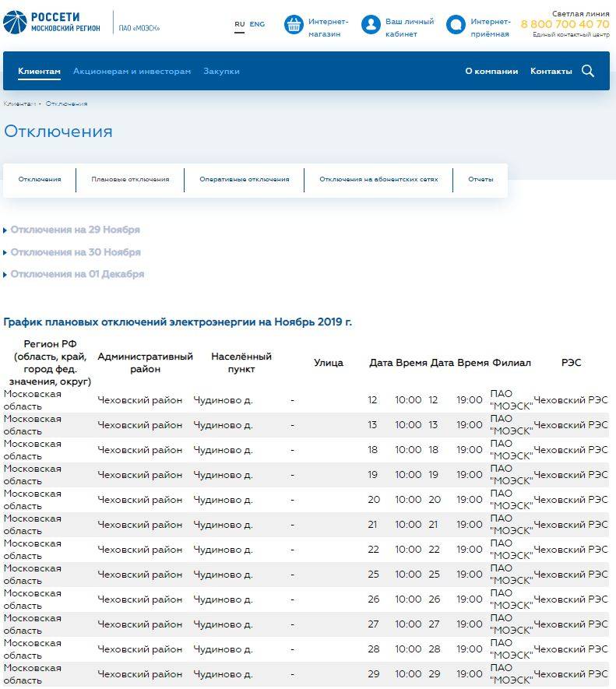Click 19:00 end time in the date 25 row
Screen dimensions: 616x689
click(469, 575)
